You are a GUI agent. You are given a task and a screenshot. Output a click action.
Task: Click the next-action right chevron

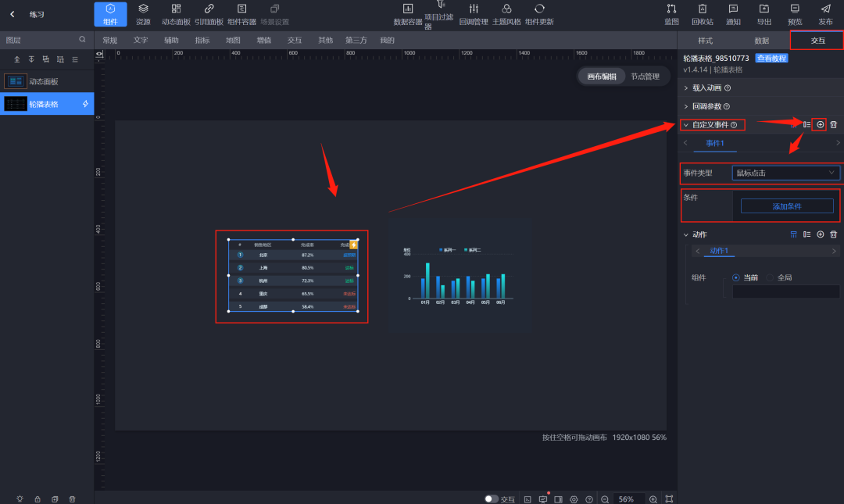(x=834, y=251)
